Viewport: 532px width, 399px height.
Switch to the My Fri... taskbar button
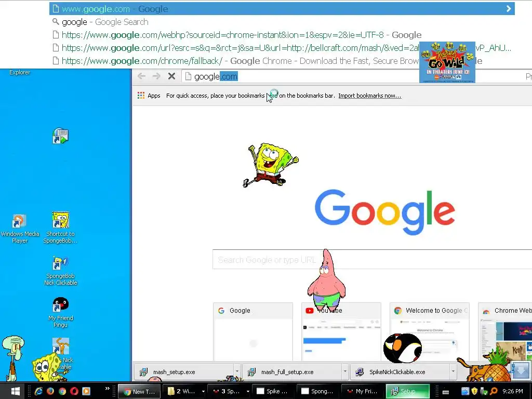coord(363,392)
